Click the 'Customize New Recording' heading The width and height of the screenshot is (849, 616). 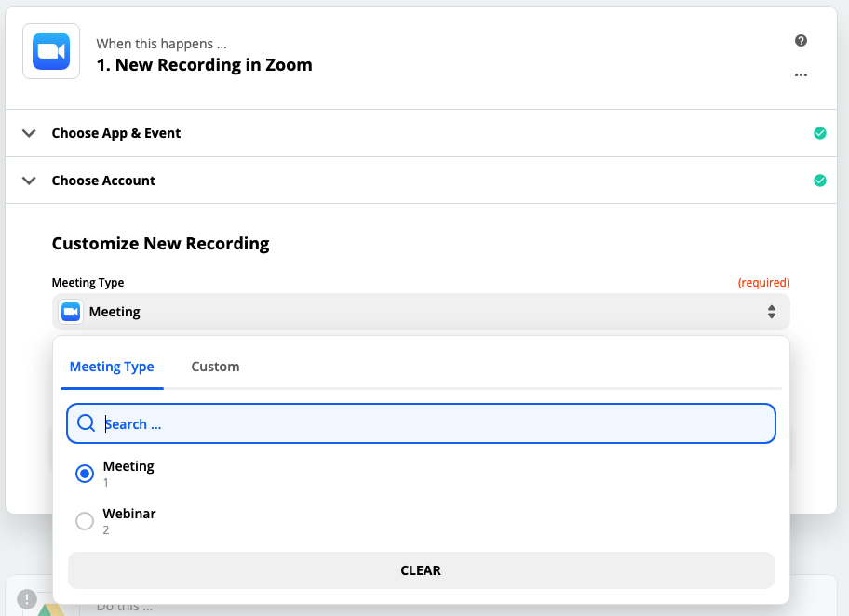pyautogui.click(x=160, y=244)
